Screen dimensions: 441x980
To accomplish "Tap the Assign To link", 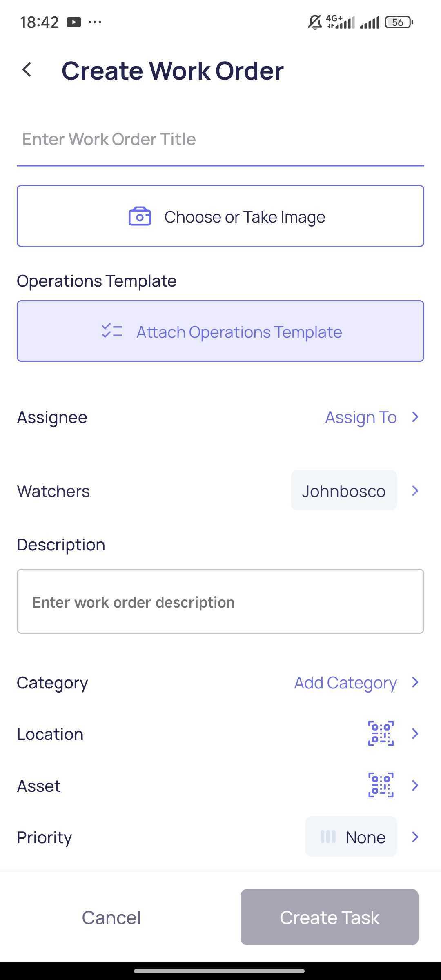I will [x=361, y=417].
